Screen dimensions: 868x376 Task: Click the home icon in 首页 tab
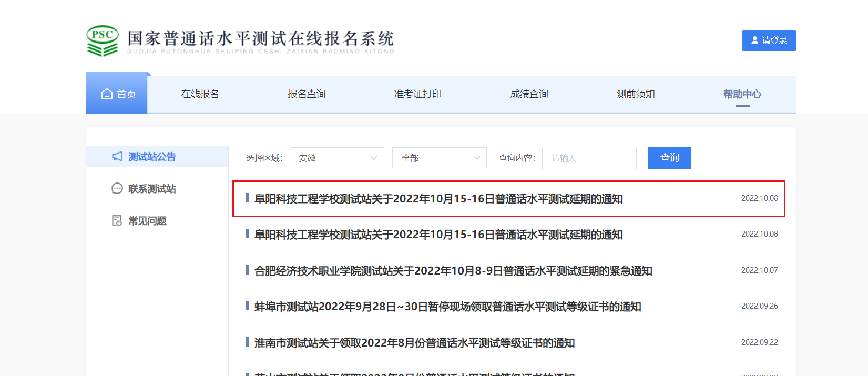tap(107, 94)
